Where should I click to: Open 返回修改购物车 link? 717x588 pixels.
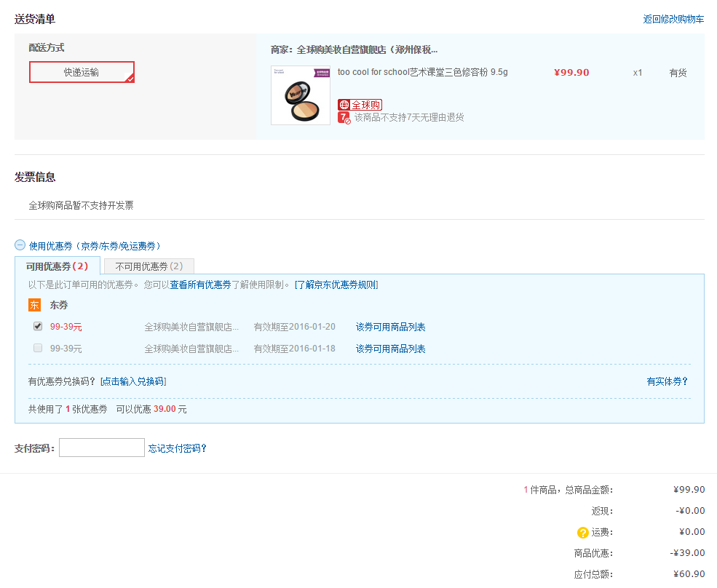tap(673, 19)
